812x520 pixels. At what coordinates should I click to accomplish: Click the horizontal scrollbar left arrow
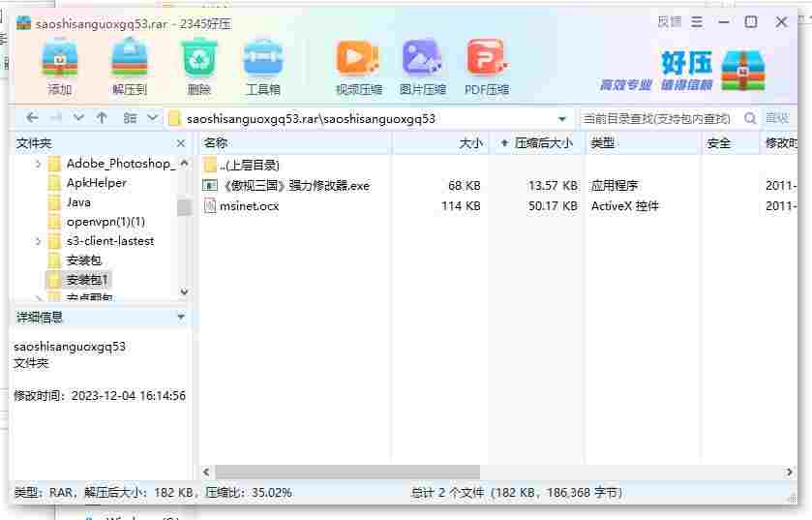[x=206, y=472]
